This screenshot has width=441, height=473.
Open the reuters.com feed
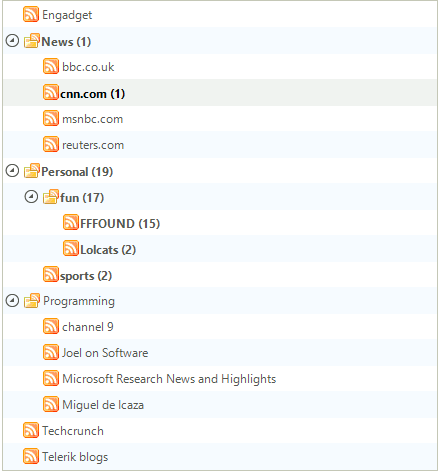tap(93, 145)
